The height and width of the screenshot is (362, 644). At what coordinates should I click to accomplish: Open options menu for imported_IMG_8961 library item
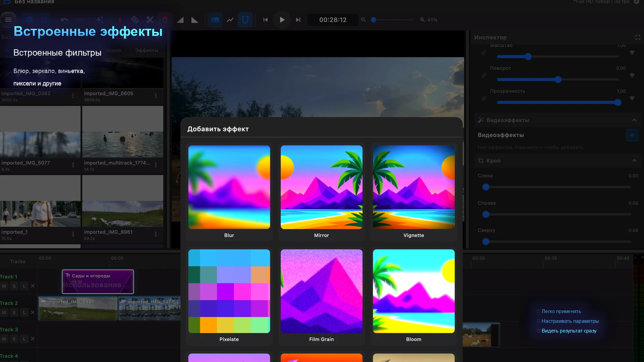tap(156, 234)
